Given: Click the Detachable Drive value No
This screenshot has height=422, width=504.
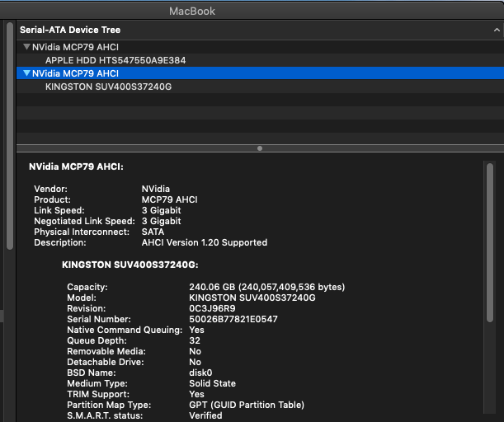Looking at the screenshot, I should click(195, 362).
